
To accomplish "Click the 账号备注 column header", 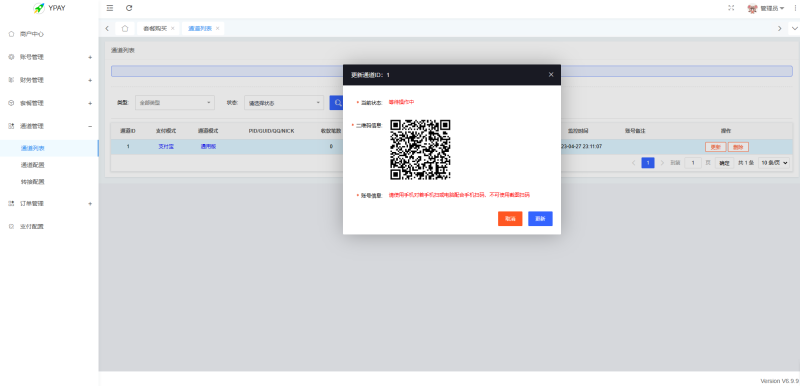I will pos(635,131).
